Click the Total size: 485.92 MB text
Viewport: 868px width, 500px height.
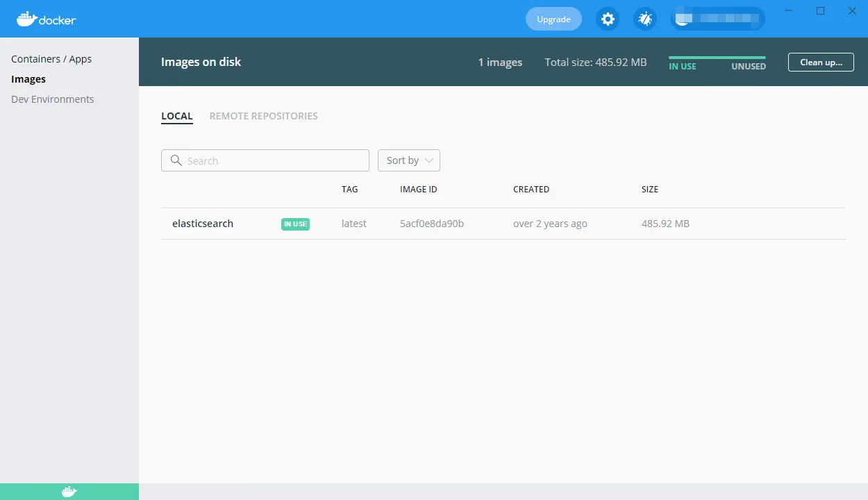[x=596, y=62]
